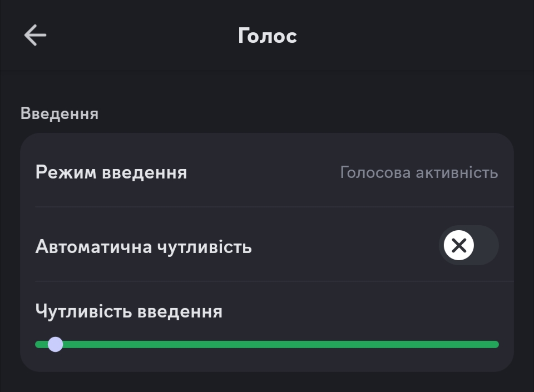
Task: Click the X knob on the sensitivity switch
Action: tap(459, 245)
